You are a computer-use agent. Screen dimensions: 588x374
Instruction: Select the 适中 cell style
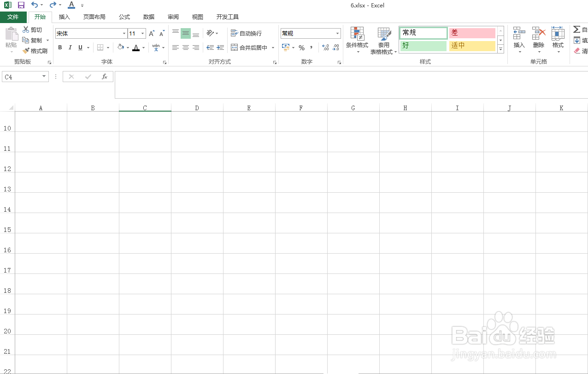472,46
